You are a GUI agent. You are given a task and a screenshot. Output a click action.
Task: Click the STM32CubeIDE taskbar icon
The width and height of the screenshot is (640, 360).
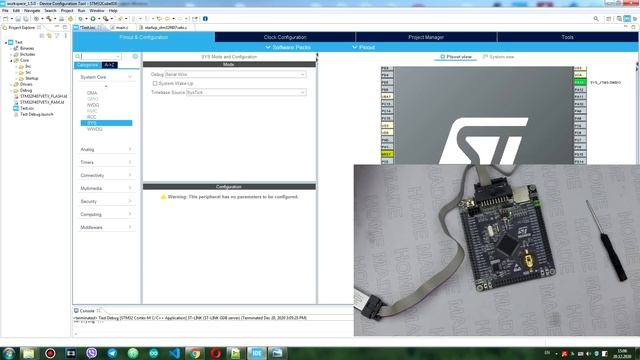point(257,353)
